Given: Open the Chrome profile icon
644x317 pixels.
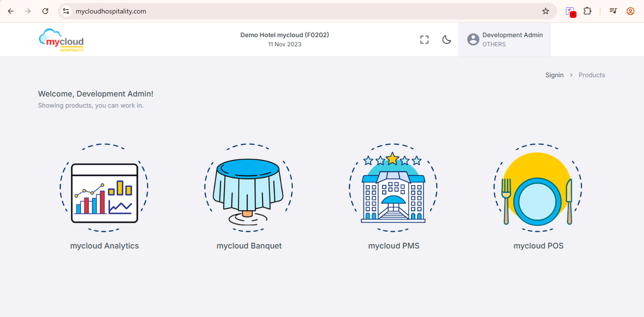Looking at the screenshot, I should 631,11.
